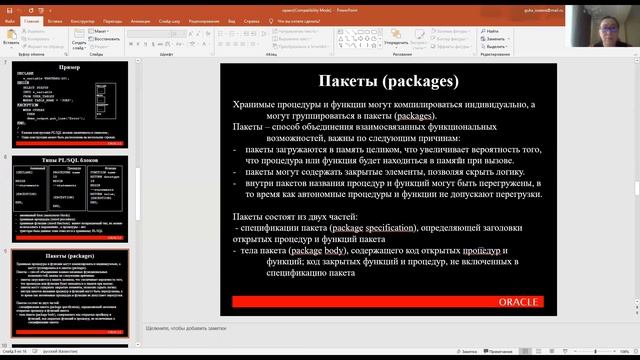Open Экспресс-стили (Quick Styles) gallery

[x=419, y=39]
